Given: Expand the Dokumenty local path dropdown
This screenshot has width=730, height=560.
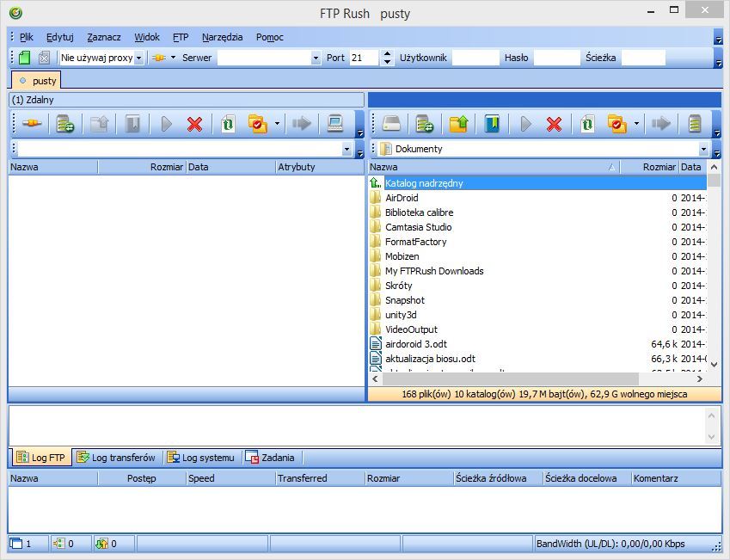Looking at the screenshot, I should [x=703, y=149].
